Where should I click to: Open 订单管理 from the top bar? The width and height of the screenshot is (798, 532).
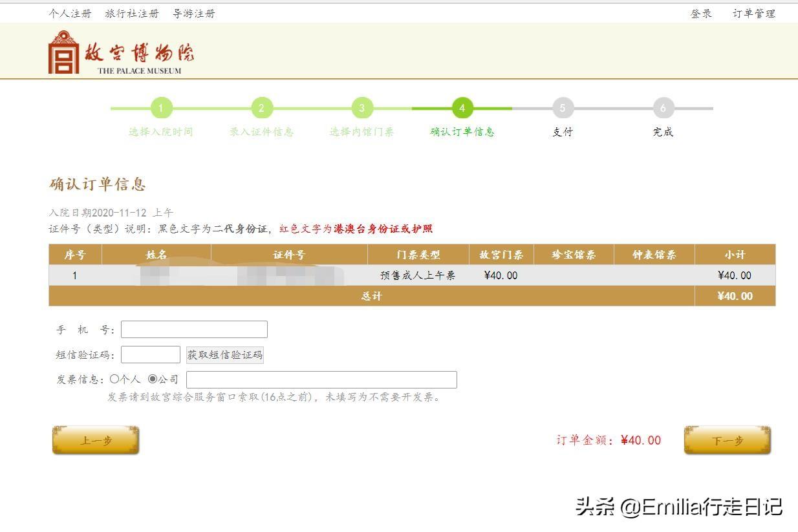click(x=754, y=13)
